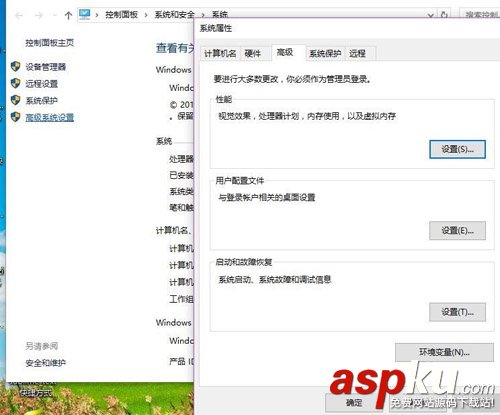Click the computer icon in address bar
Screen dimensions: 500x415
(x=85, y=15)
